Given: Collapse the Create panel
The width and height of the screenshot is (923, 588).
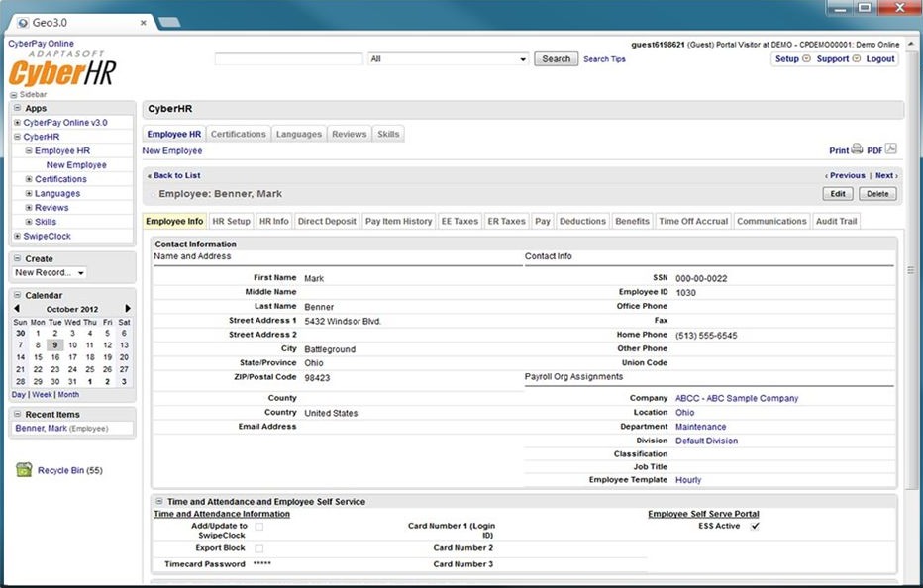Looking at the screenshot, I should coord(17,258).
